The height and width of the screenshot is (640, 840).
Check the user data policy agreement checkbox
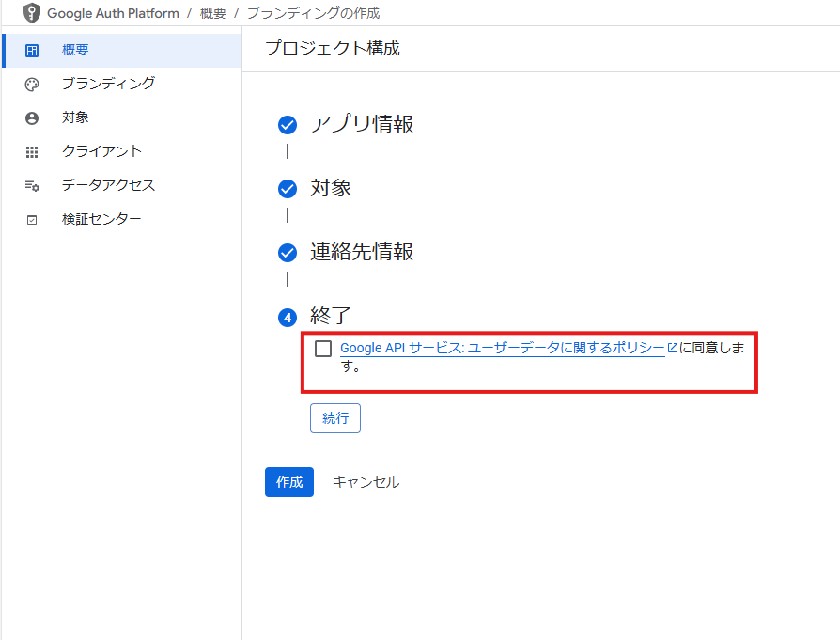(323, 349)
